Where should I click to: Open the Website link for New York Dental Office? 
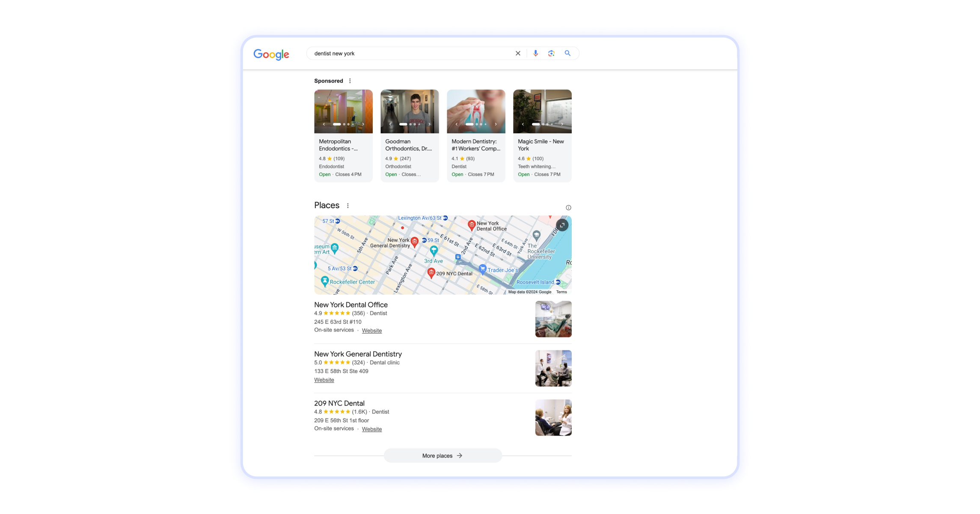(371, 330)
